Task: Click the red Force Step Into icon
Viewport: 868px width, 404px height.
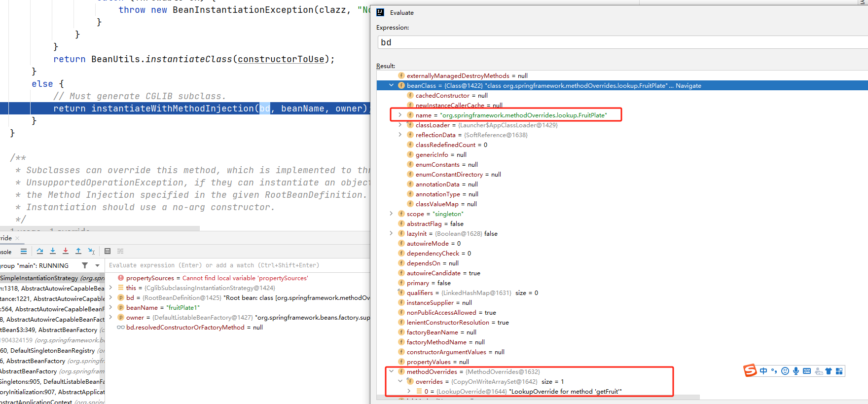Action: click(66, 251)
